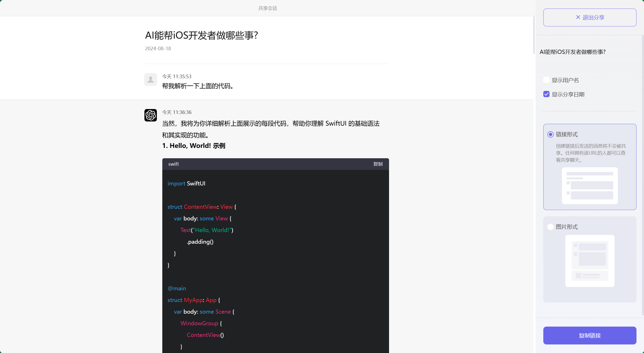Enable the 显示用户名 checkbox
Image resolution: width=644 pixels, height=353 pixels.
click(x=546, y=80)
